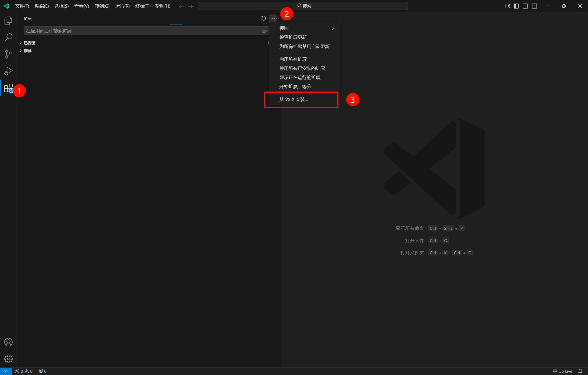Click the Extensions activity bar icon

(8, 88)
